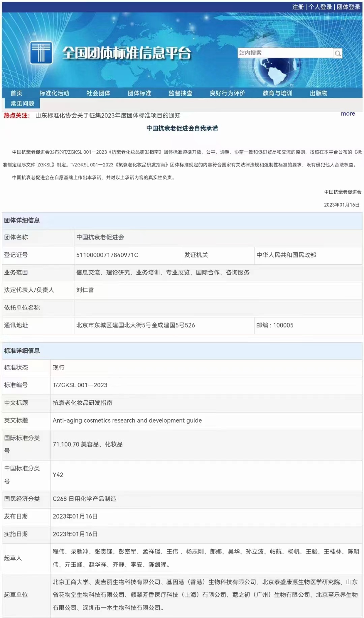The width and height of the screenshot is (364, 618).
Task: Click the 依托单位名称 row label
Action: coord(22,308)
